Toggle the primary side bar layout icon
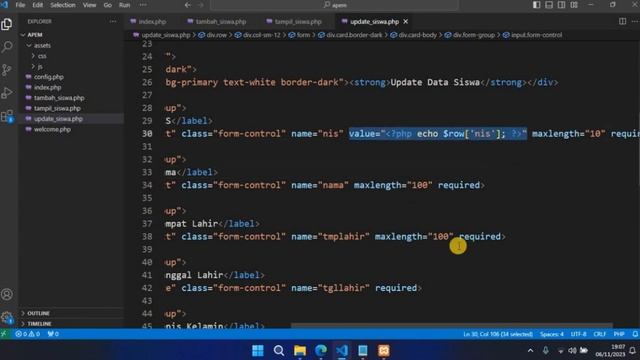 pos(537,5)
